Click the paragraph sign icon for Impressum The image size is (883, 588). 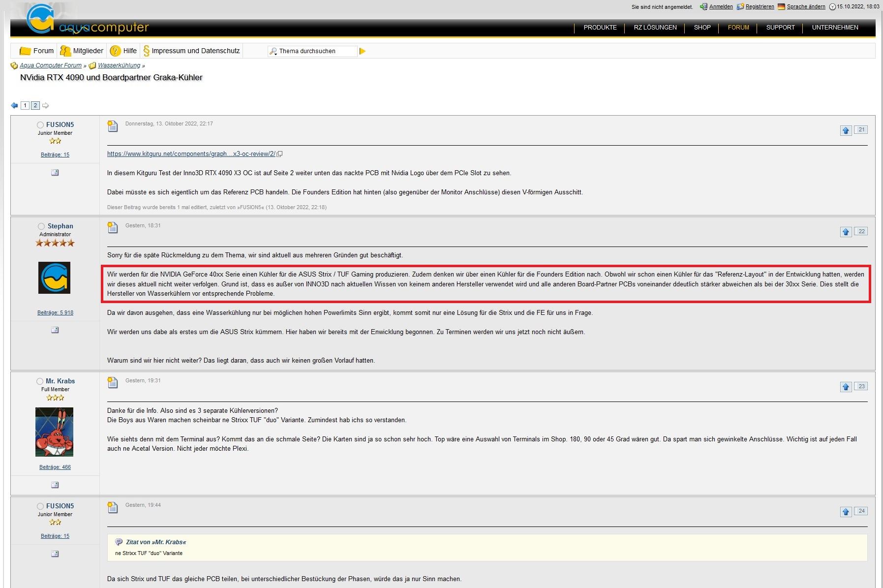pyautogui.click(x=146, y=51)
